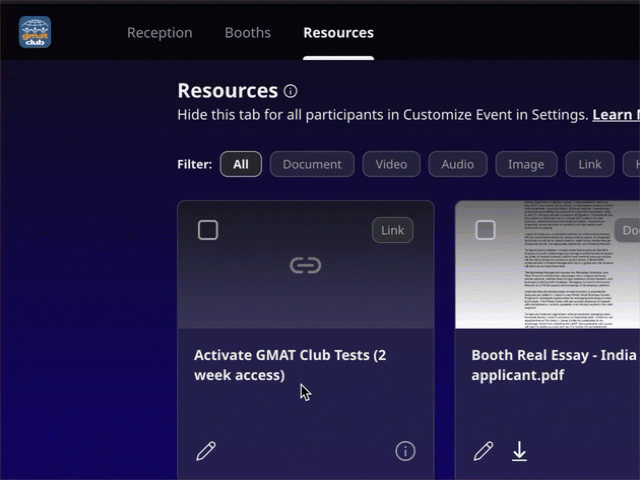This screenshot has height=480, width=640.
Task: Download the Booth Real Essay PDF
Action: 519,451
